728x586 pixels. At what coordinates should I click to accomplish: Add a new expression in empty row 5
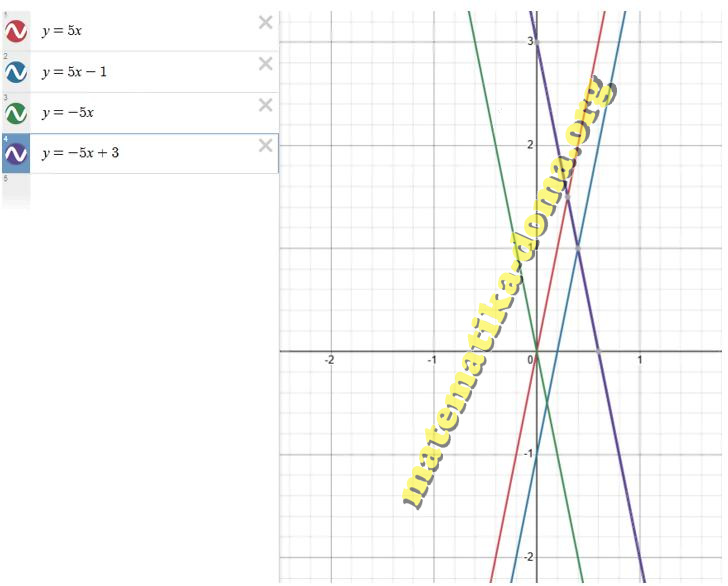coord(139,191)
